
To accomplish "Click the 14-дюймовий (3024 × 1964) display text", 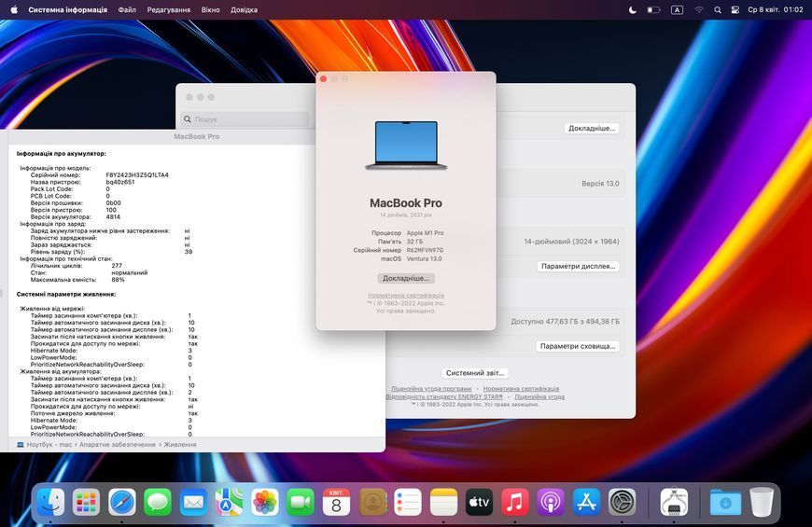I will 571,242.
